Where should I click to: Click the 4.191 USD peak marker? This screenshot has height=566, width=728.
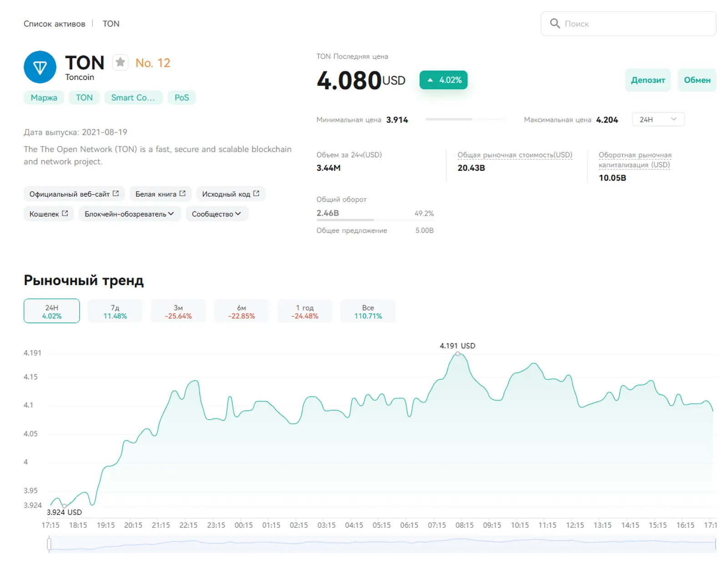click(x=458, y=354)
